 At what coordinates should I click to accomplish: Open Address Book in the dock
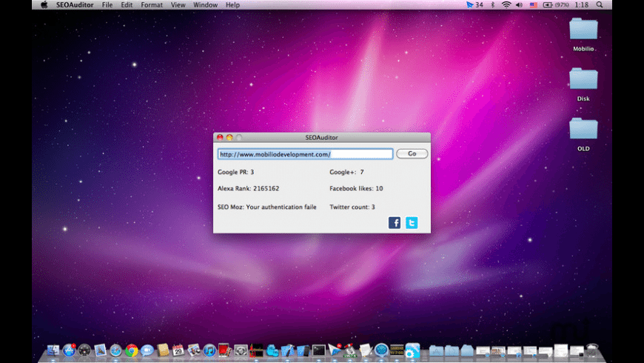point(163,350)
